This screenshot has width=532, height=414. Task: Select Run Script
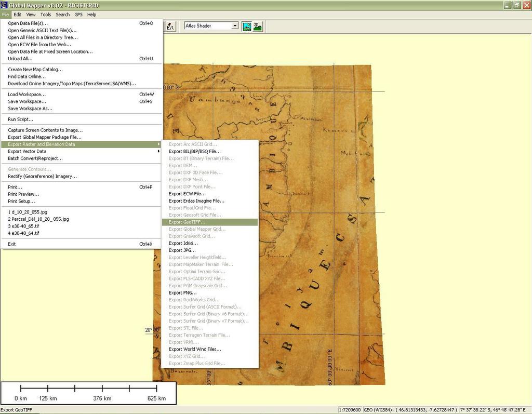point(81,119)
